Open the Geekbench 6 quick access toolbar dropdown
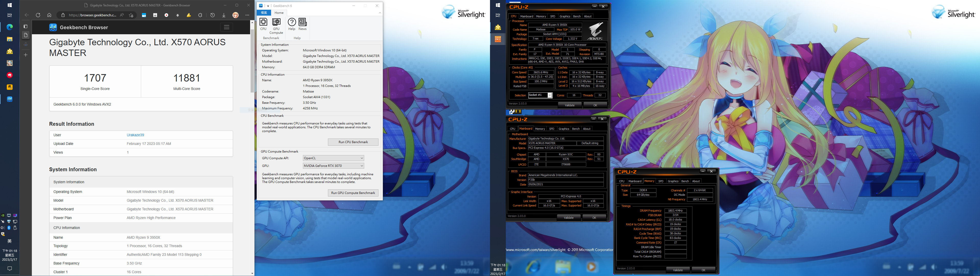The width and height of the screenshot is (980, 276). (x=268, y=6)
